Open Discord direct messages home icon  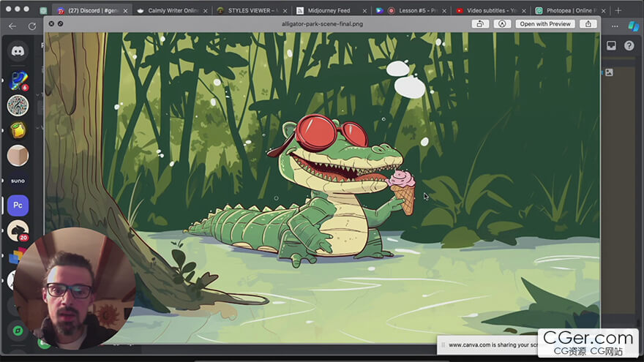[18, 51]
